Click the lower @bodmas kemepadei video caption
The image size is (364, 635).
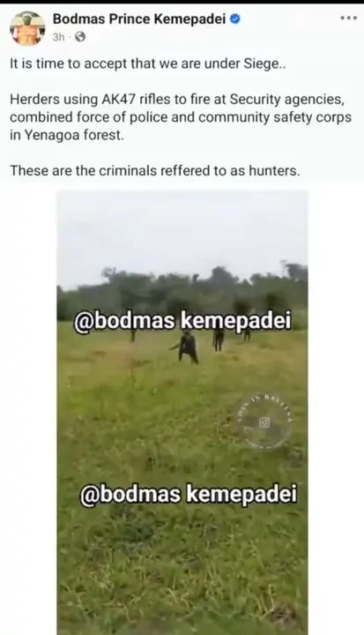(x=189, y=495)
